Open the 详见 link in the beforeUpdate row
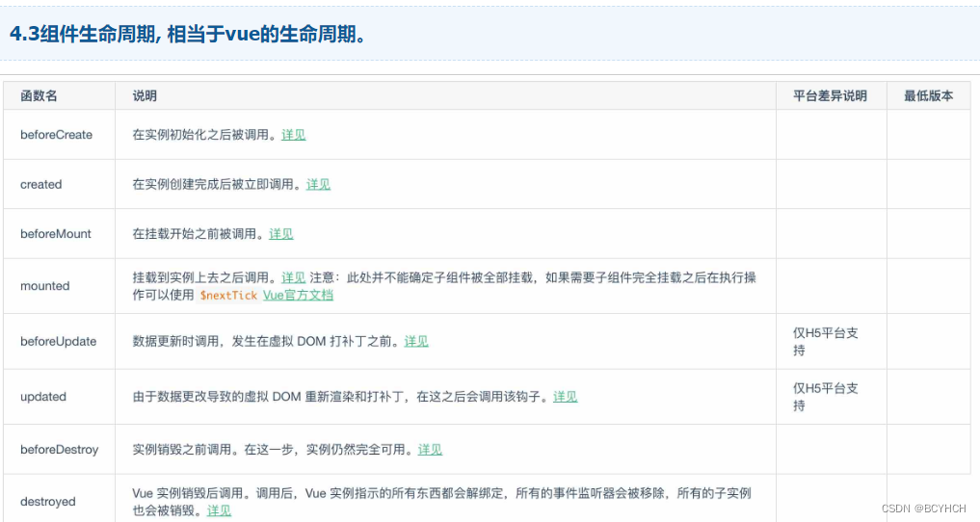This screenshot has width=980, height=522. click(416, 341)
